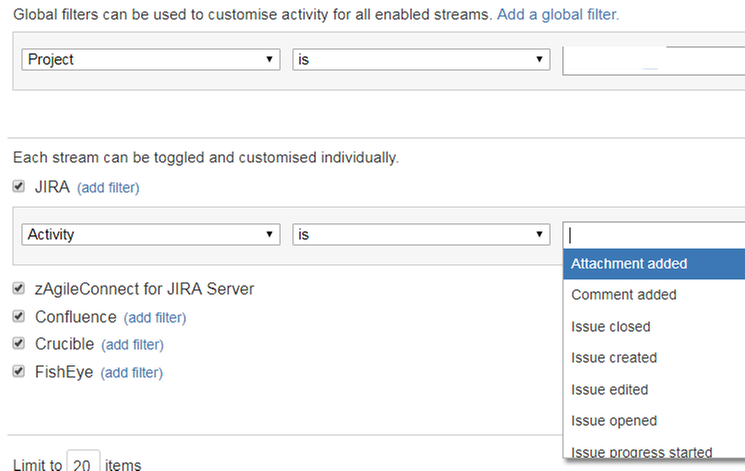Disable the Confluence stream checkbox

19,316
